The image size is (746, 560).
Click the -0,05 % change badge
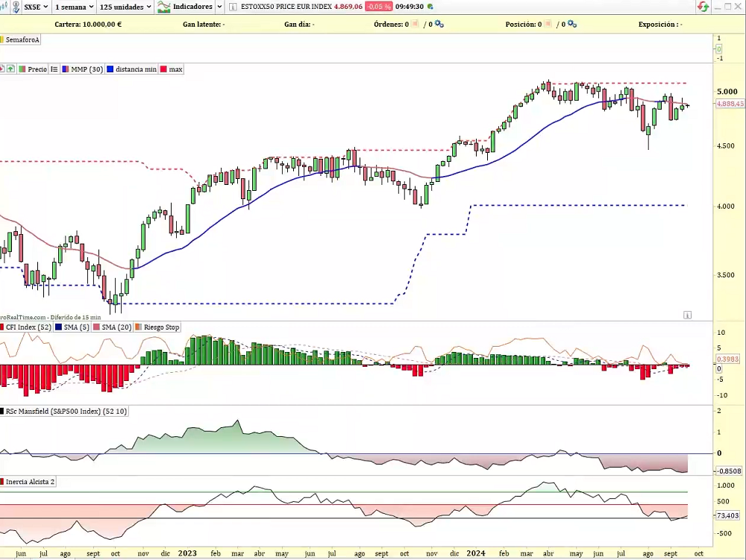click(379, 7)
